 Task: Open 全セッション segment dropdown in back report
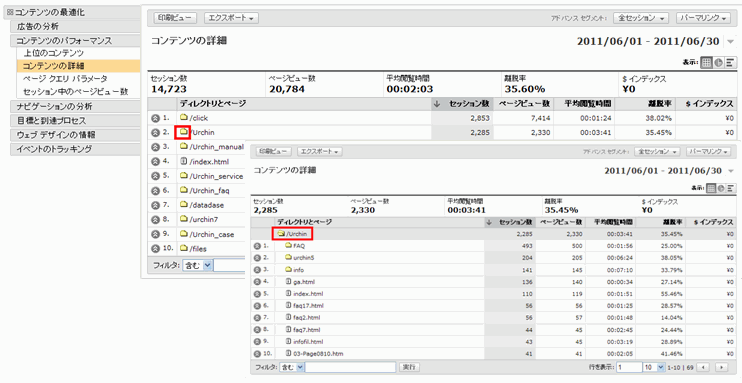click(641, 18)
